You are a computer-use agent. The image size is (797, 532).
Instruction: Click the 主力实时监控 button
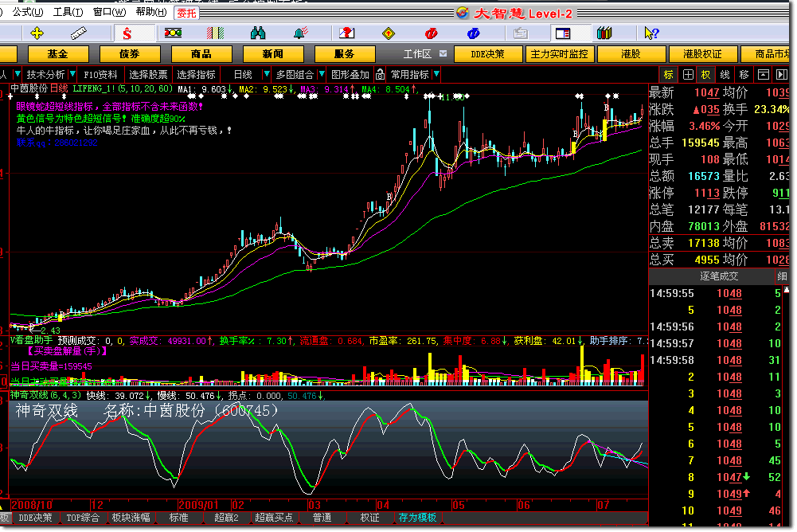pos(560,54)
